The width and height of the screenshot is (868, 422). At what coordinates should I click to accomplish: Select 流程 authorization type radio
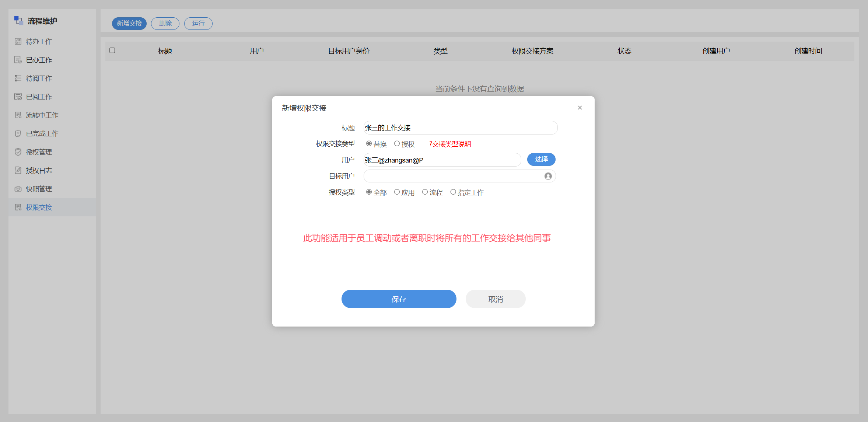425,192
